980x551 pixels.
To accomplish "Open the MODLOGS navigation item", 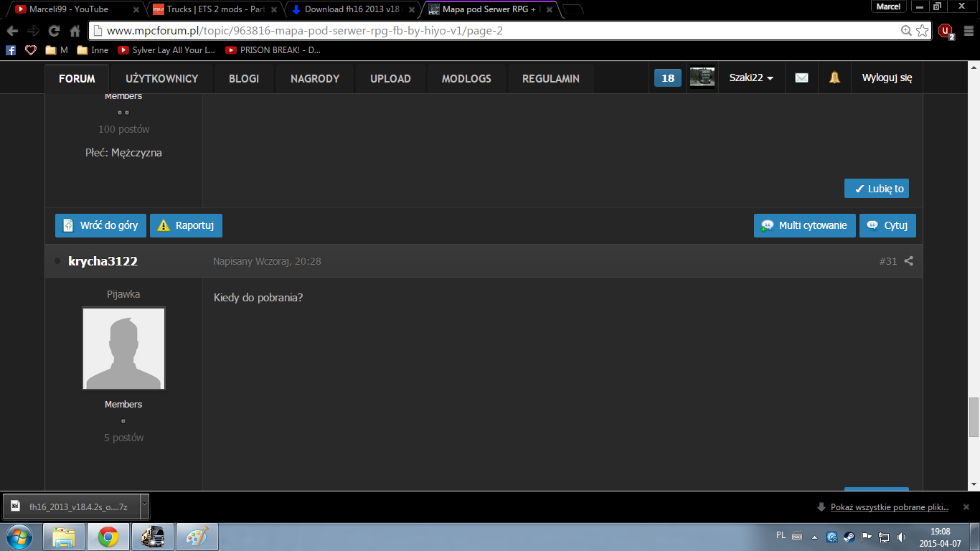I will [466, 78].
